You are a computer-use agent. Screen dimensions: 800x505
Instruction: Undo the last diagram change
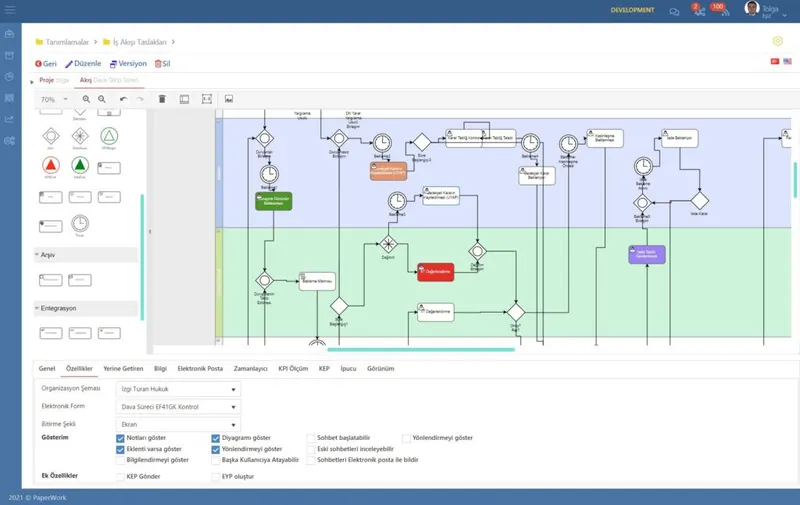(x=123, y=99)
